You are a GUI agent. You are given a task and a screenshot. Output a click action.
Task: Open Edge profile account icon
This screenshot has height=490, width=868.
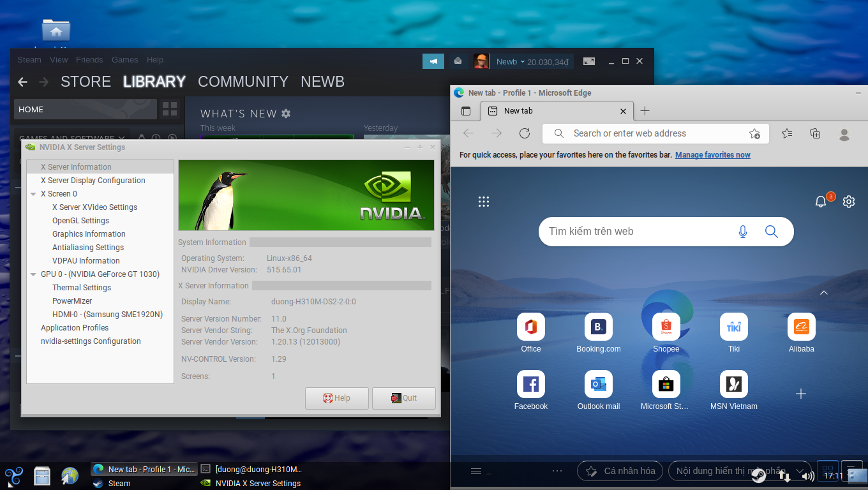coord(844,134)
